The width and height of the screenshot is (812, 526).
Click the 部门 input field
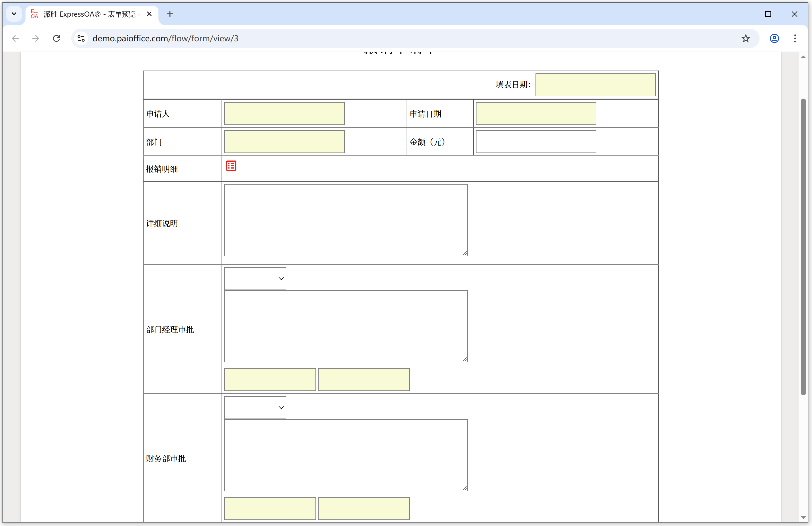[284, 142]
